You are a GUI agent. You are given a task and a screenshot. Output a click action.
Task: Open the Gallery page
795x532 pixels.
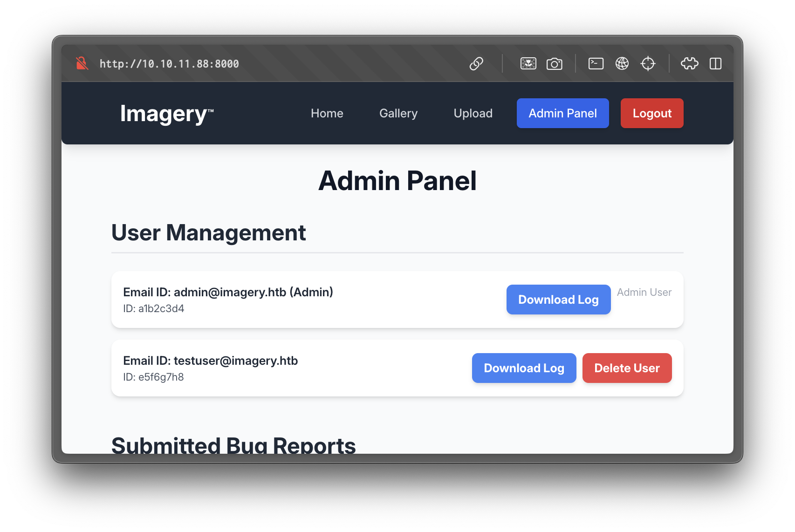click(398, 113)
